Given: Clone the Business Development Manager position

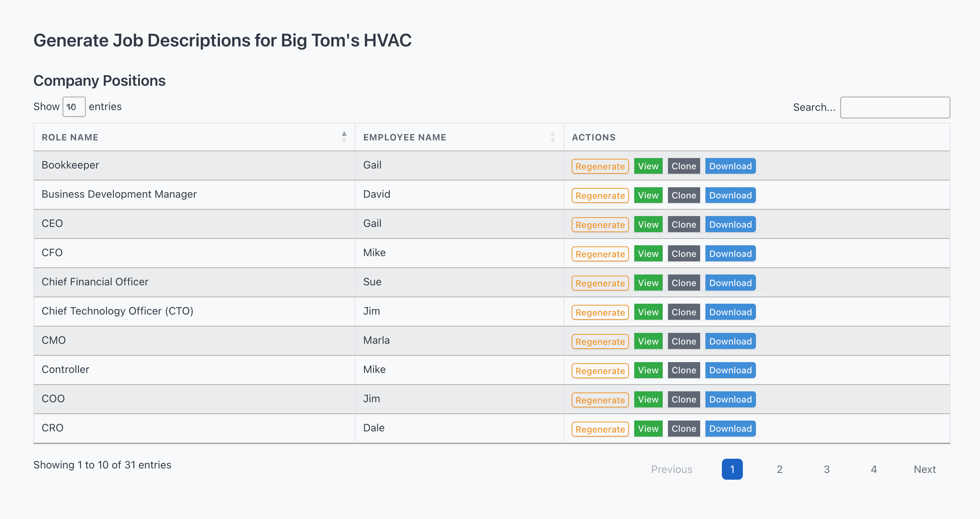Looking at the screenshot, I should click(x=684, y=195).
